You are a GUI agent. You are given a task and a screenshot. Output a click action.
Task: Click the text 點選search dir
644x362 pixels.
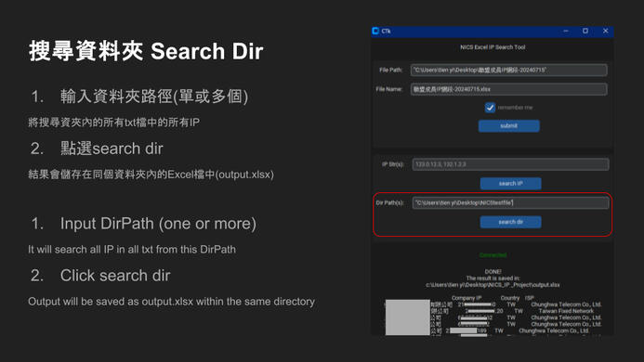pos(112,149)
